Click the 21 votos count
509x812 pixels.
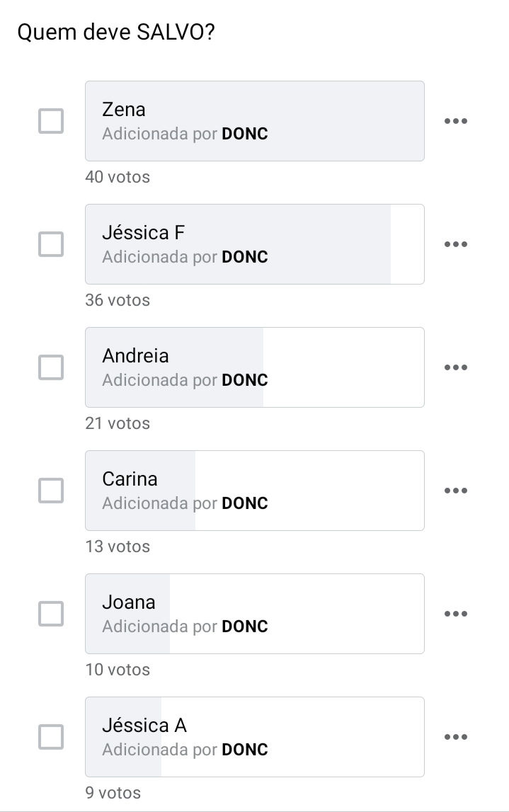coord(118,423)
